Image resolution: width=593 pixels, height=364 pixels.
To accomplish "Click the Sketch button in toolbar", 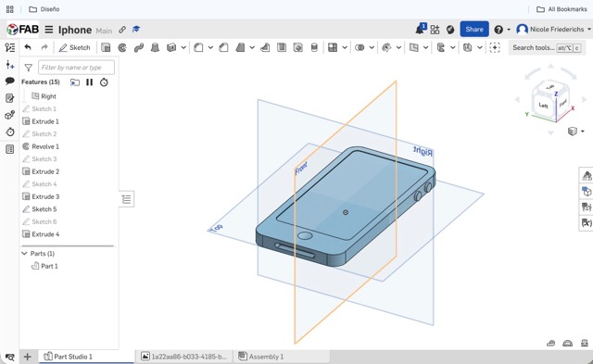I will tap(74, 47).
